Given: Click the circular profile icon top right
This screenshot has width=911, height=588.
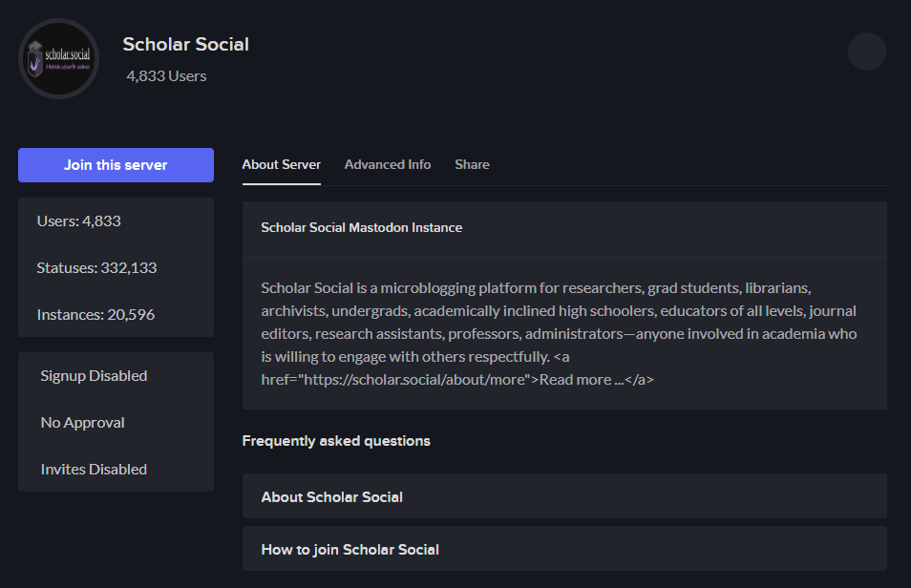Looking at the screenshot, I should [x=866, y=52].
